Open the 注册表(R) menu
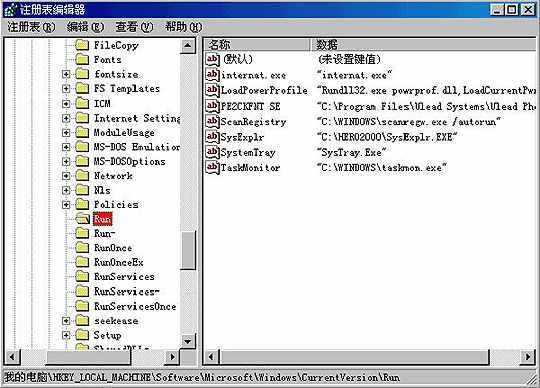The width and height of the screenshot is (540, 388). coord(31,27)
